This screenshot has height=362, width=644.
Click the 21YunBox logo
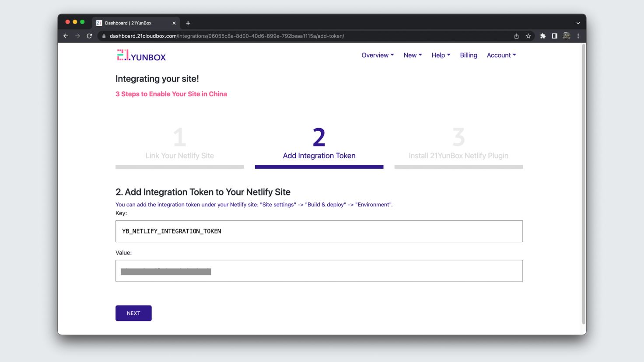[141, 56]
